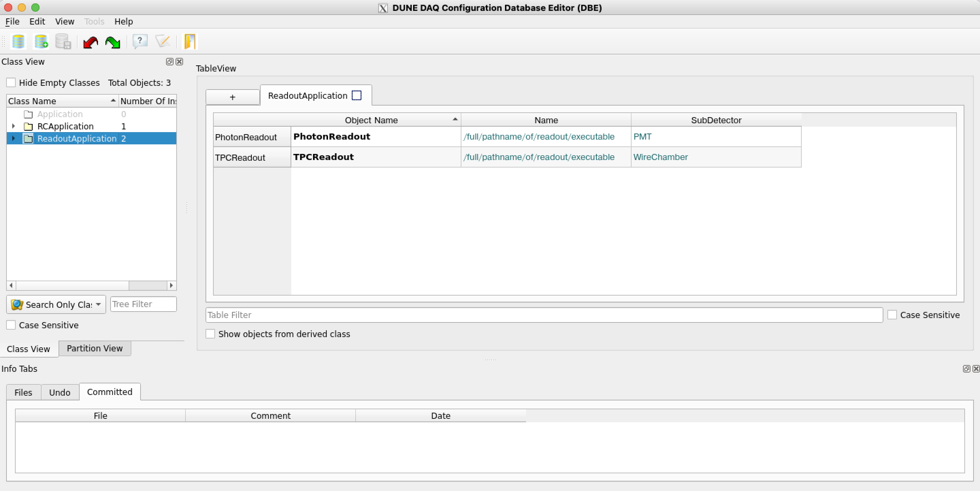Click the Name column header
Image resolution: width=980 pixels, height=491 pixels.
(x=546, y=120)
